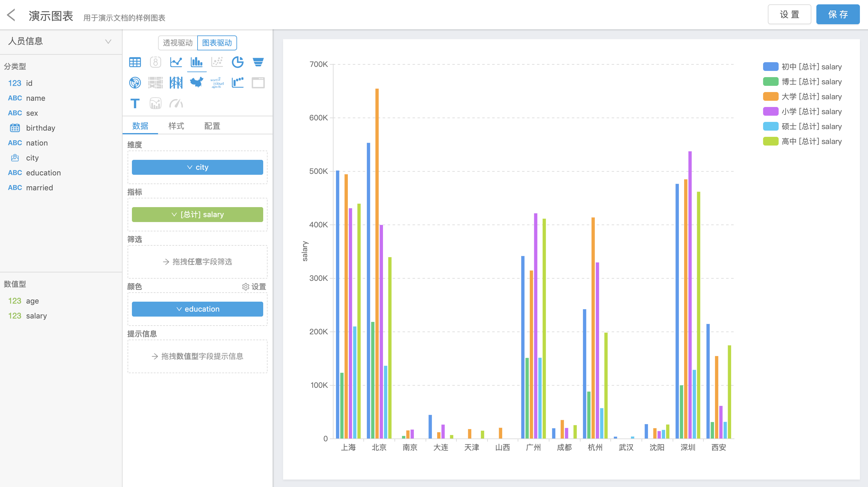Switch to 图表驱动 mode

[x=217, y=43]
